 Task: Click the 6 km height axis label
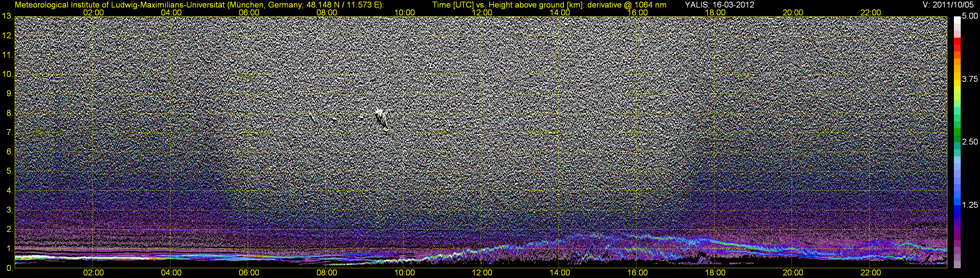click(9, 152)
